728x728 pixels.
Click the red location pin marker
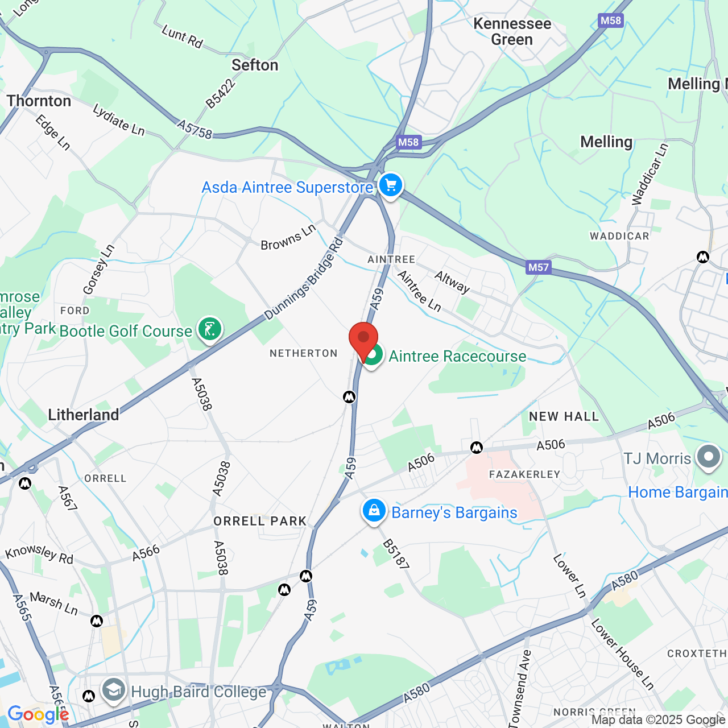363,341
